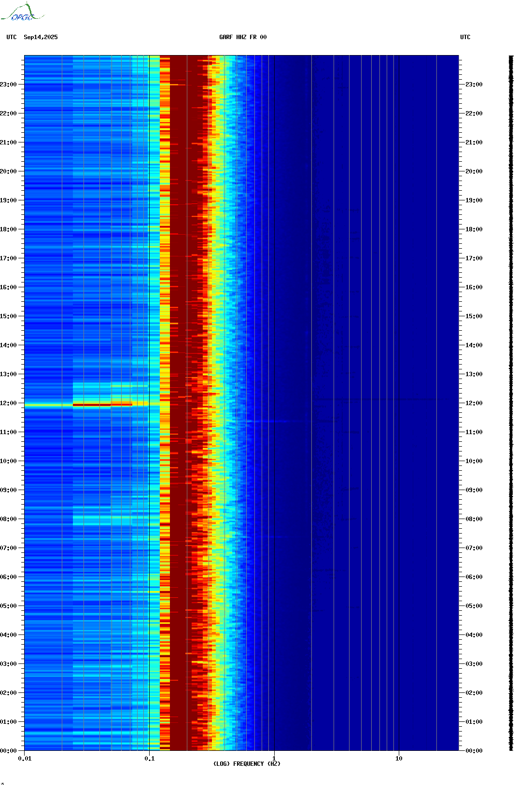The height and width of the screenshot is (789, 532).
Task: Select 20:00 on the left time axis
Action: [8, 171]
